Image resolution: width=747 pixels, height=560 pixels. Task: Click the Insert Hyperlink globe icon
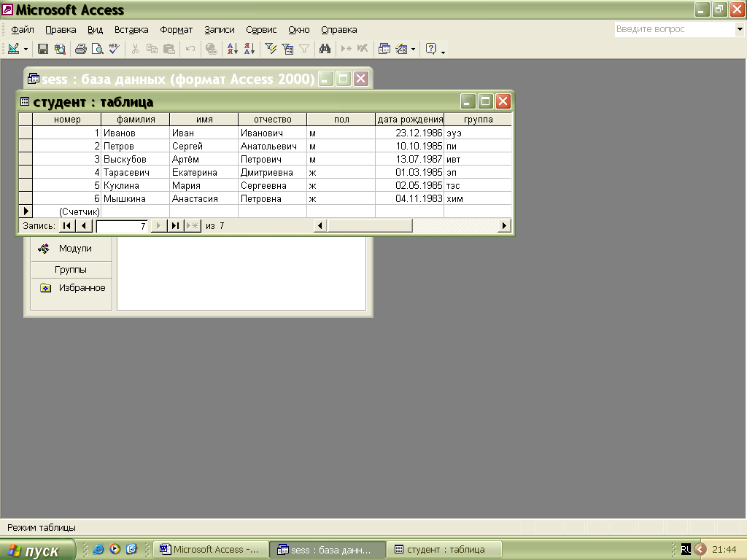[212, 49]
